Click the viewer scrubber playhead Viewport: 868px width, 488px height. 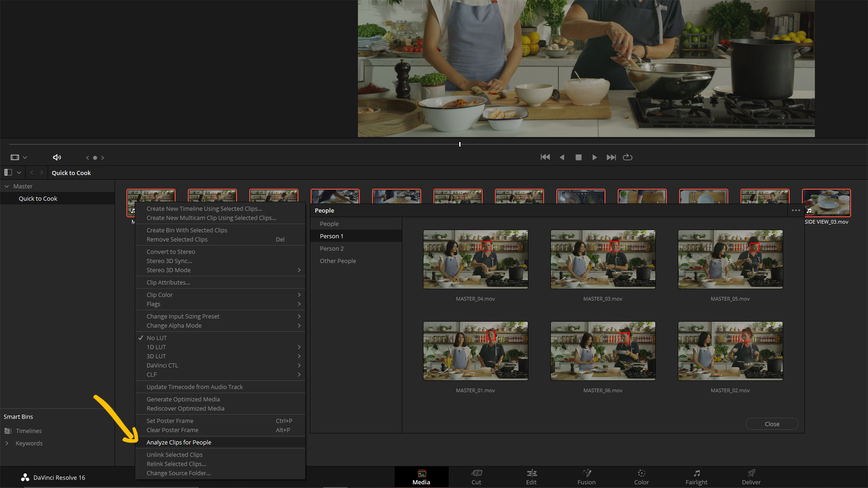[460, 144]
